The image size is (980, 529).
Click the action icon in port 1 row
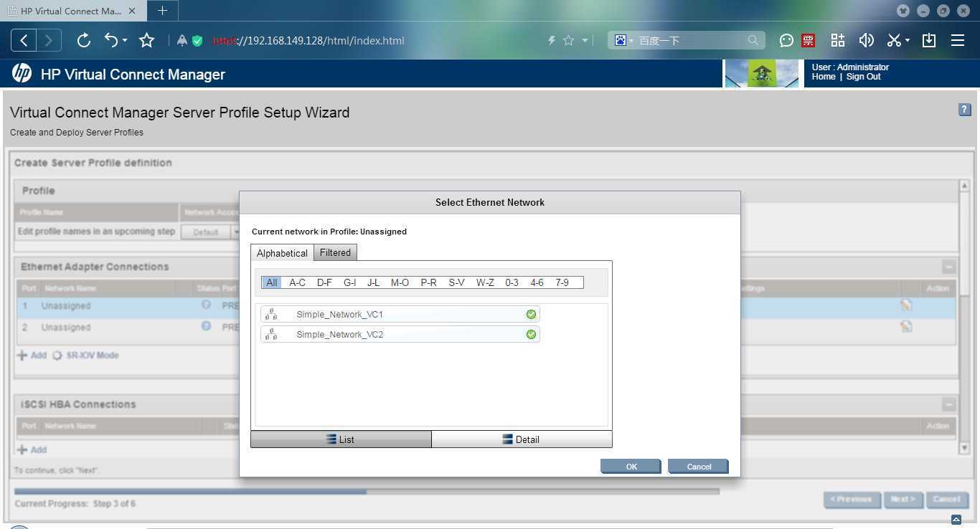(x=906, y=305)
